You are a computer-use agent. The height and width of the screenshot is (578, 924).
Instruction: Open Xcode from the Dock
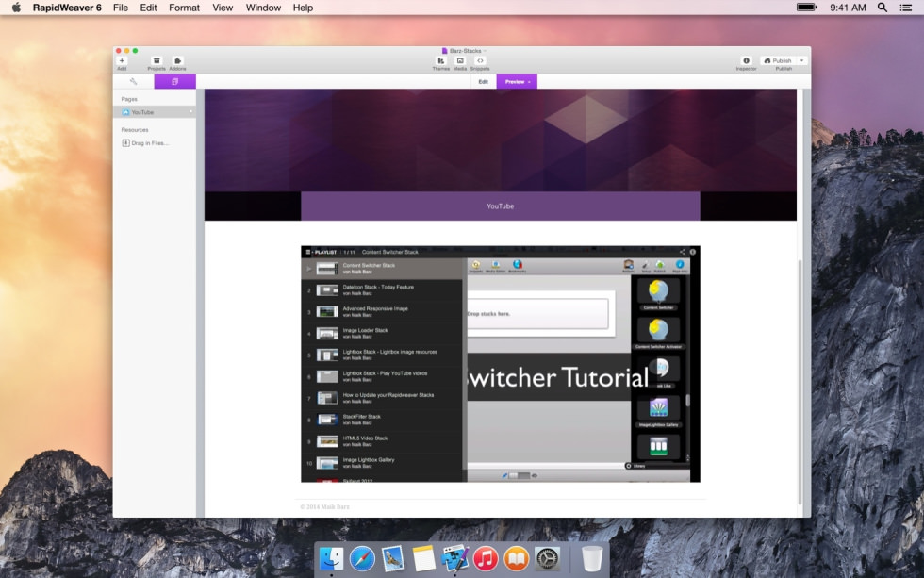coord(454,558)
